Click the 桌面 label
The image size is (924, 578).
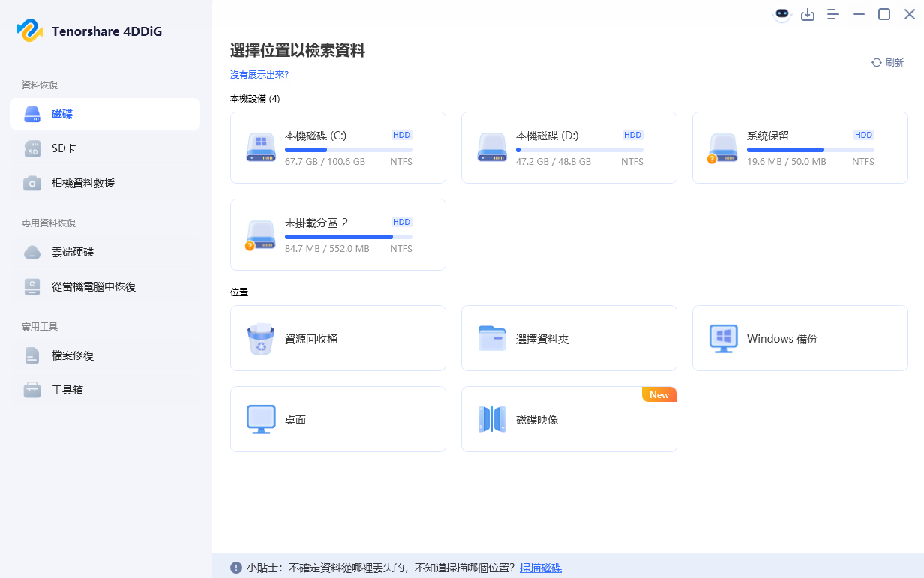click(x=295, y=420)
